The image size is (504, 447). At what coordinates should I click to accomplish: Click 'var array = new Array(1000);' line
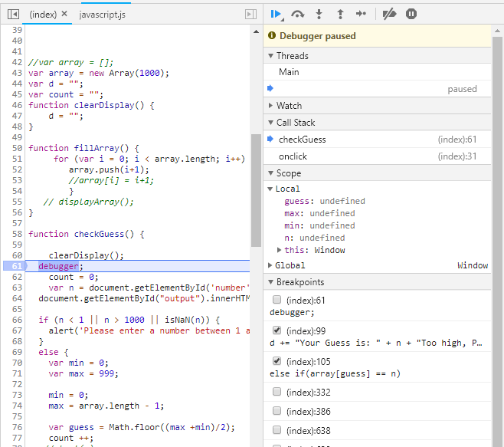[98, 73]
